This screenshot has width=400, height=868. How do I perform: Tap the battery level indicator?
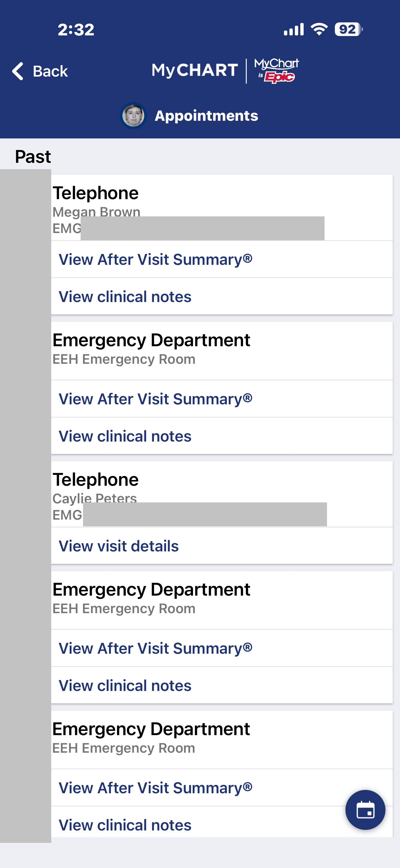[348, 29]
